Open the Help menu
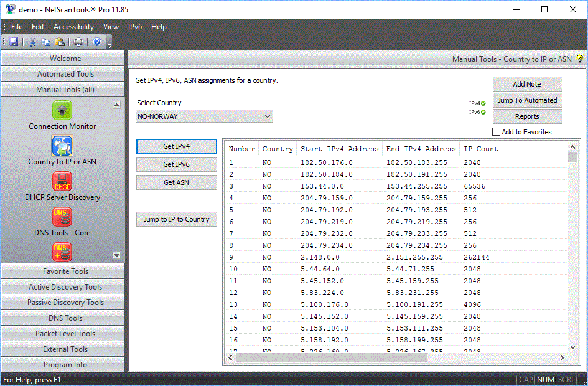This screenshot has height=386, width=588. click(x=159, y=27)
